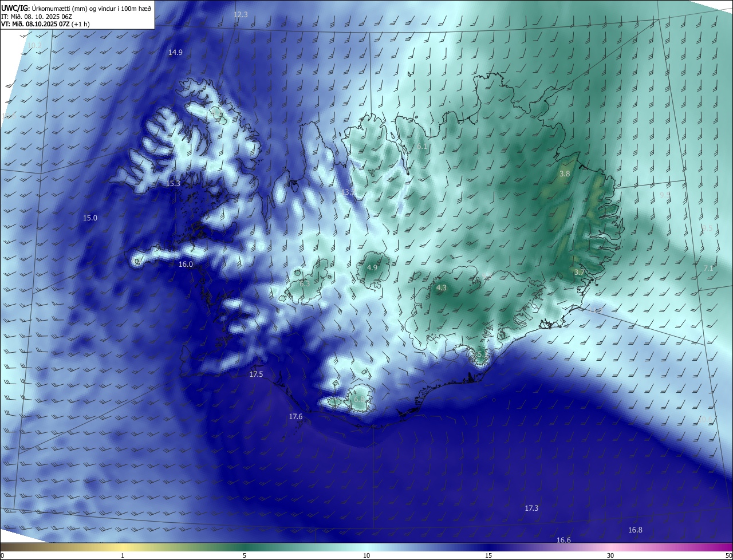Click the 16.6 value on the map
733x560 pixels.
(563, 541)
